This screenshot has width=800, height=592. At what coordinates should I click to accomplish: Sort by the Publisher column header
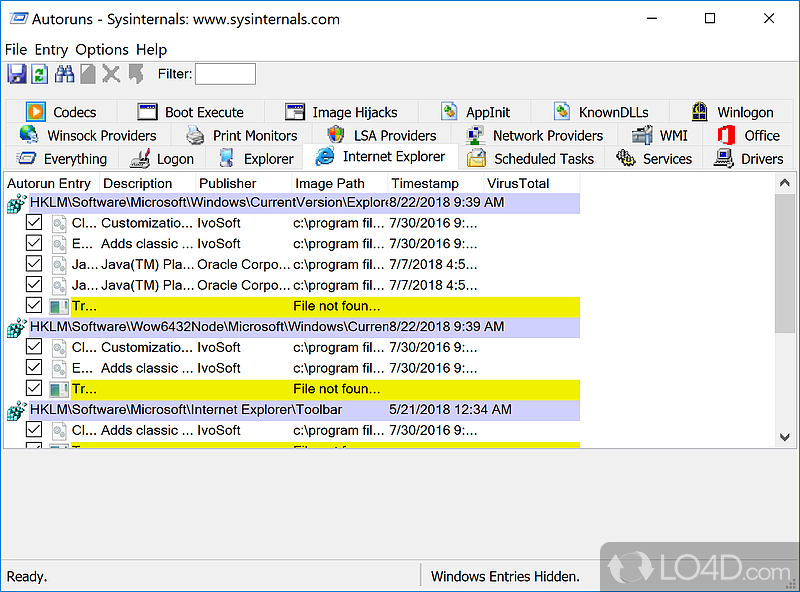pos(228,183)
